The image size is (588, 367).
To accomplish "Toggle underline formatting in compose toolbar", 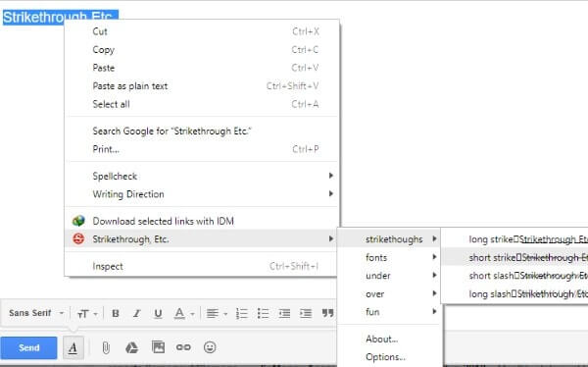I will pos(158,313).
